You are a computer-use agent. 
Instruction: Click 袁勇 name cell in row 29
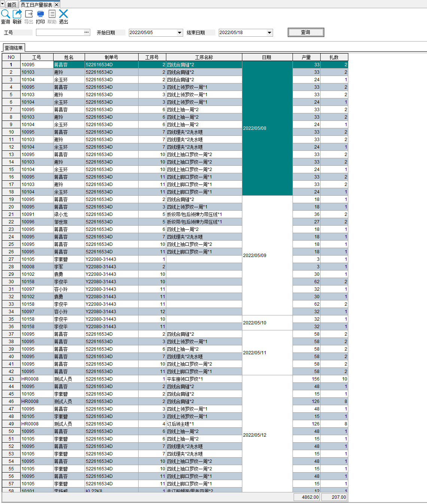[x=69, y=274]
